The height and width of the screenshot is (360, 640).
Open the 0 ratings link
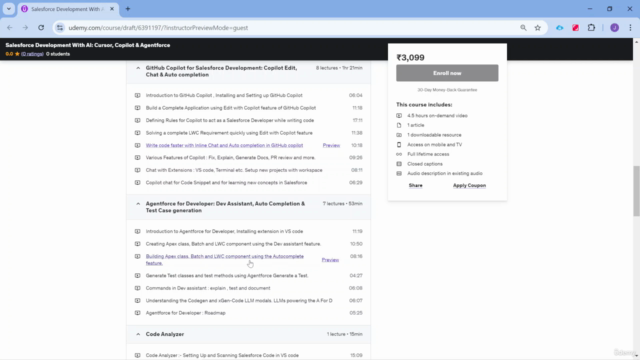coord(32,54)
